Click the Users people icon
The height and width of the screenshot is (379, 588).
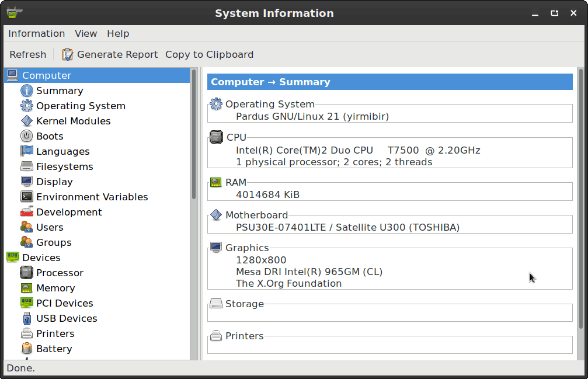tap(27, 227)
